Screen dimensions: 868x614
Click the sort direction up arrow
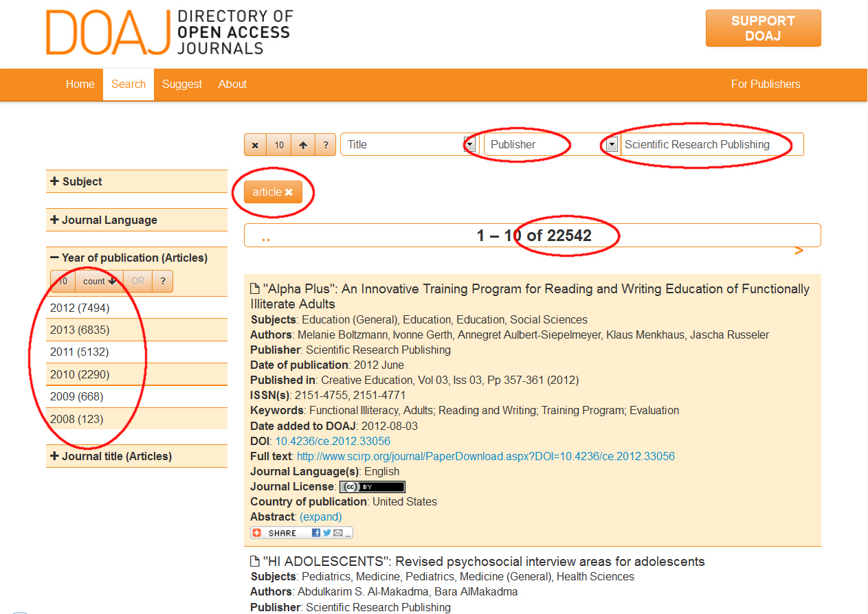point(302,145)
